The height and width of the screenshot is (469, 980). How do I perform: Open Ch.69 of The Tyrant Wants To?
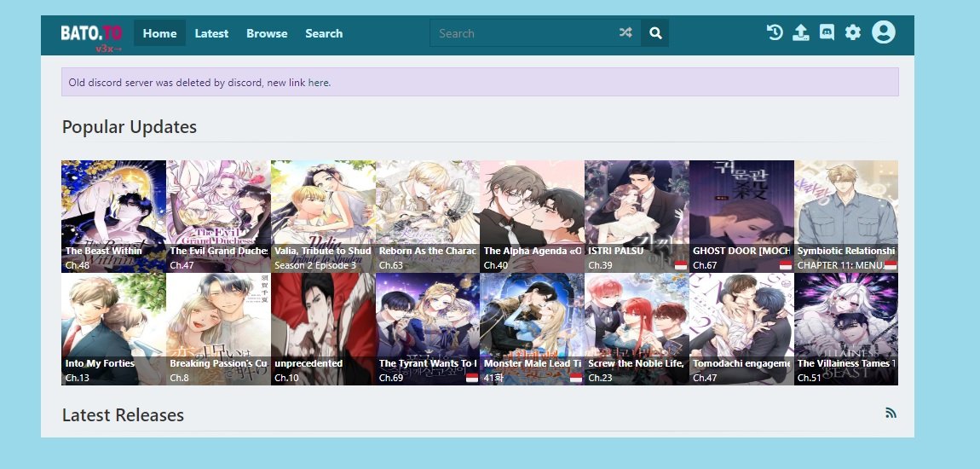[x=391, y=378]
